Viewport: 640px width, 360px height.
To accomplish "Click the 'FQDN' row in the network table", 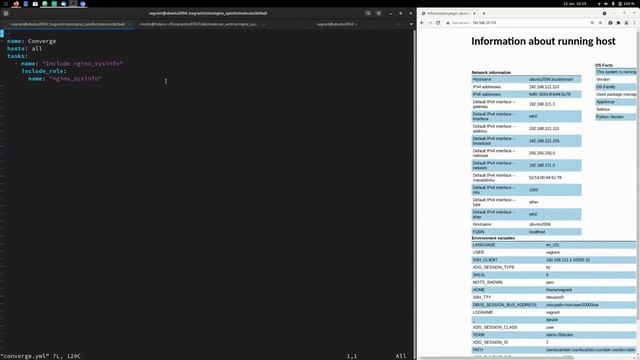I will [527, 232].
